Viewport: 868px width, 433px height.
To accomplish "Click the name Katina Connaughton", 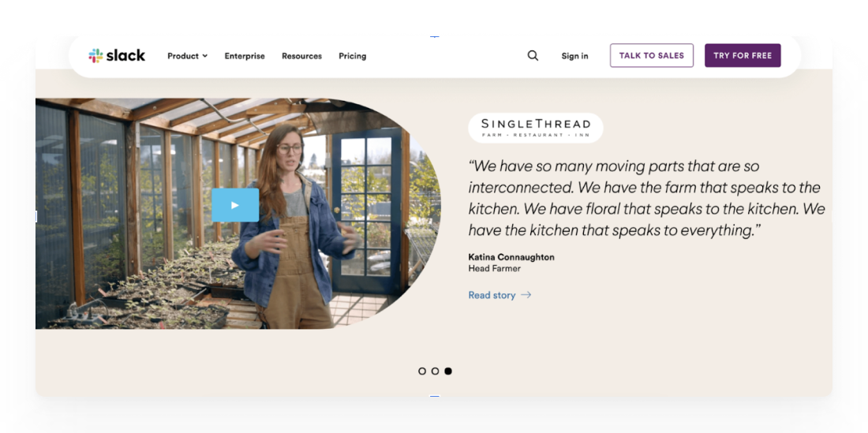I will (511, 257).
